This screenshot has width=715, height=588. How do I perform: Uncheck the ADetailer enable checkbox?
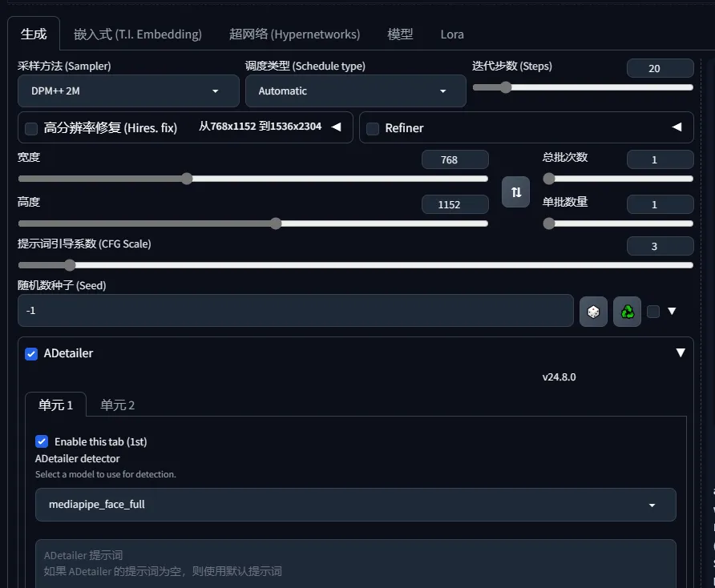31,353
